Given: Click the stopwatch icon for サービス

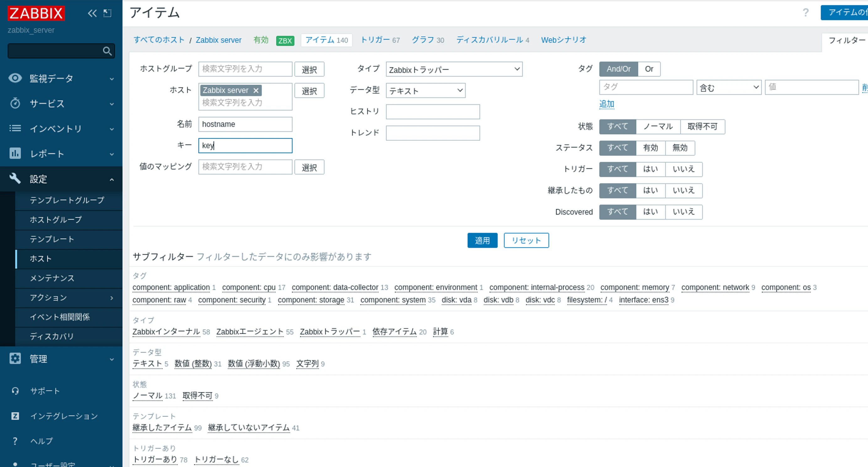Looking at the screenshot, I should coord(15,103).
